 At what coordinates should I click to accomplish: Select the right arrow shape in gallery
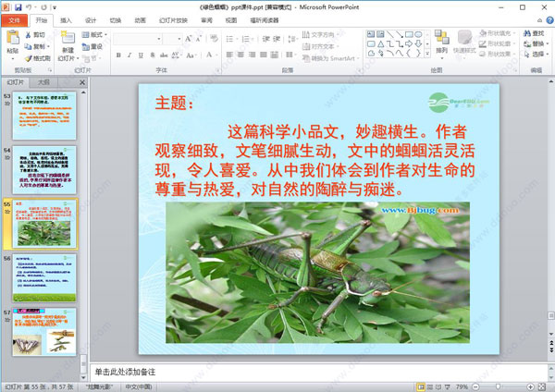409,43
